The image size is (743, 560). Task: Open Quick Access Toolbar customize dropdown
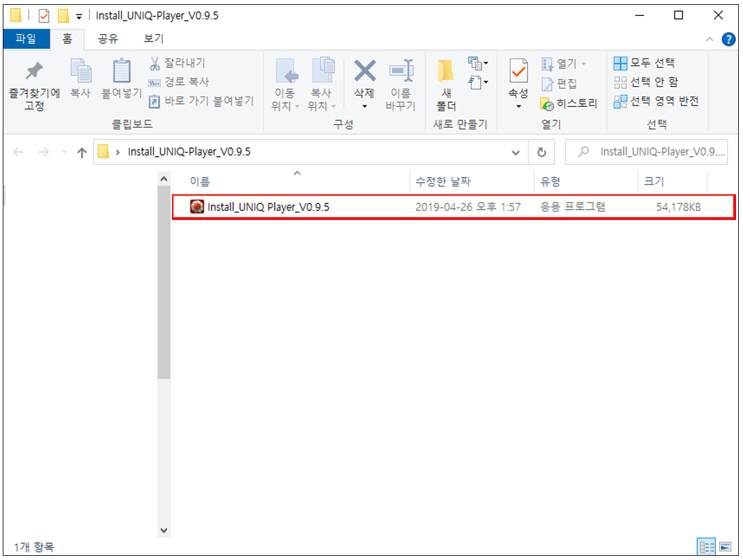pos(78,17)
